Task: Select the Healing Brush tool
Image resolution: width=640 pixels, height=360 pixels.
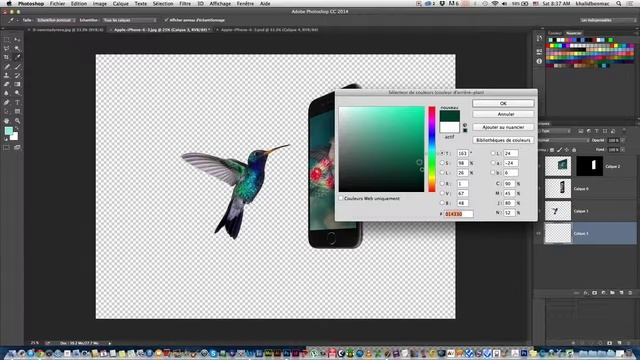Action: (x=7, y=67)
